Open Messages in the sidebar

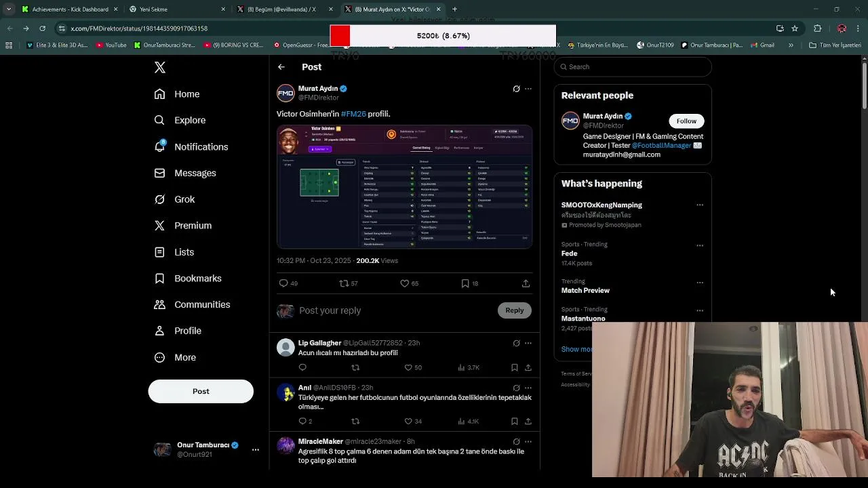click(x=185, y=173)
